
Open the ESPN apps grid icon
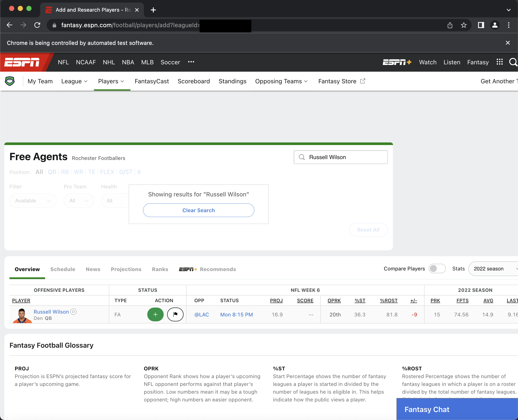[500, 62]
